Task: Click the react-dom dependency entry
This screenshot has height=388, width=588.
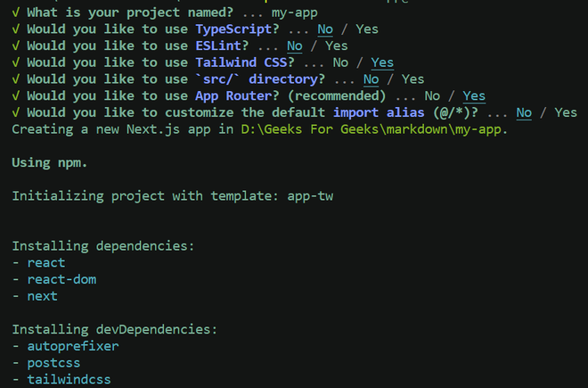Action: coord(61,279)
